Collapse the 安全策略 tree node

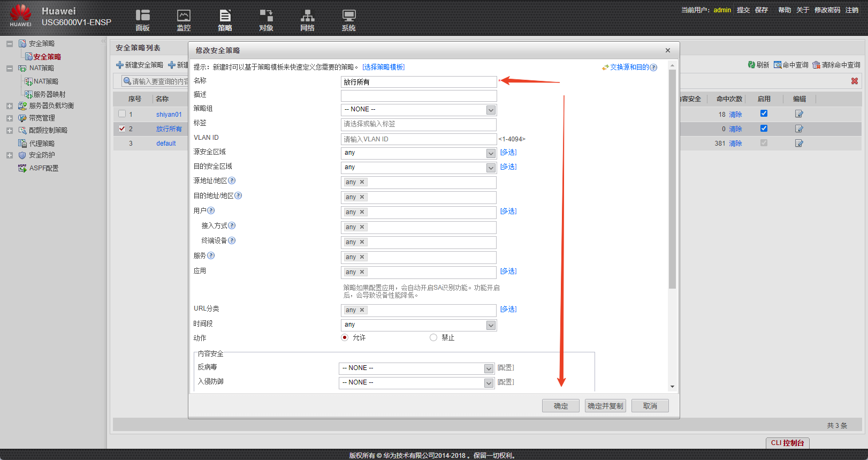coord(10,43)
